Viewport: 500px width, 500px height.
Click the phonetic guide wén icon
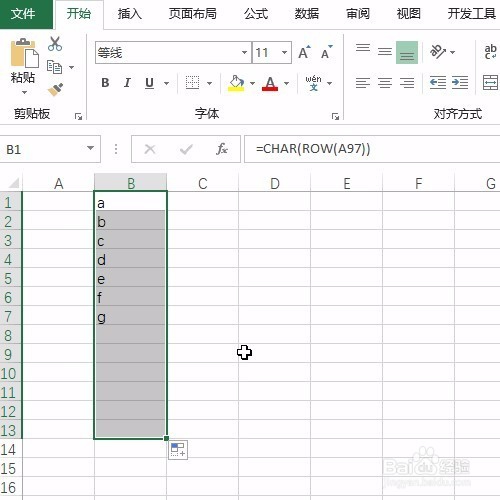pos(314,83)
